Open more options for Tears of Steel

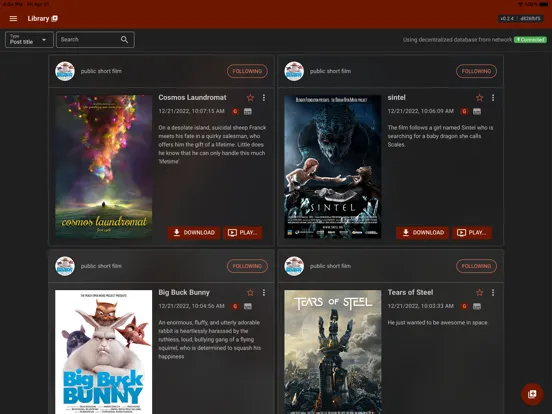pyautogui.click(x=493, y=293)
